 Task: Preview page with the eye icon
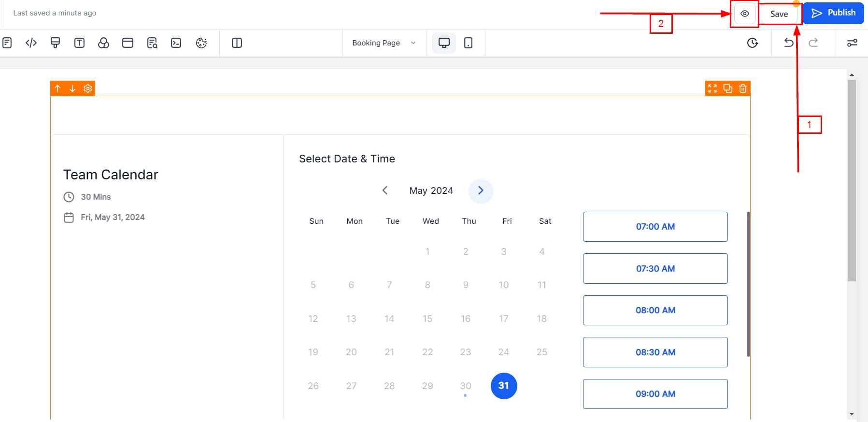tap(744, 14)
